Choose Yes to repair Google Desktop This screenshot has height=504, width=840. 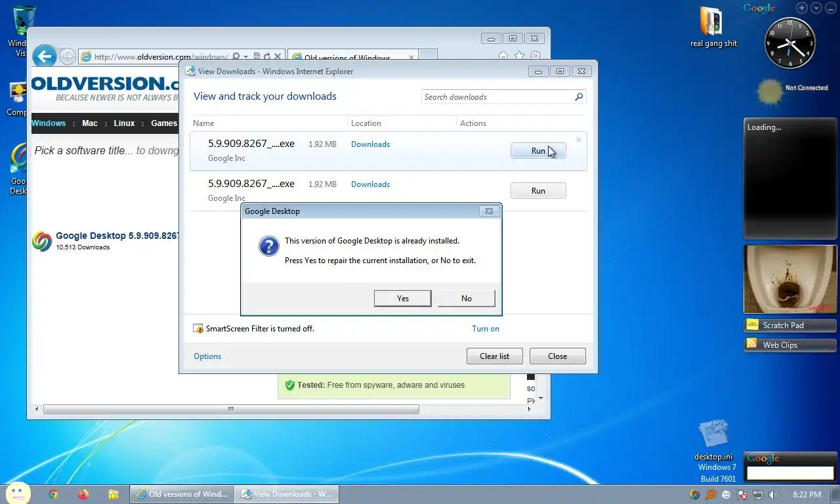pyautogui.click(x=403, y=299)
